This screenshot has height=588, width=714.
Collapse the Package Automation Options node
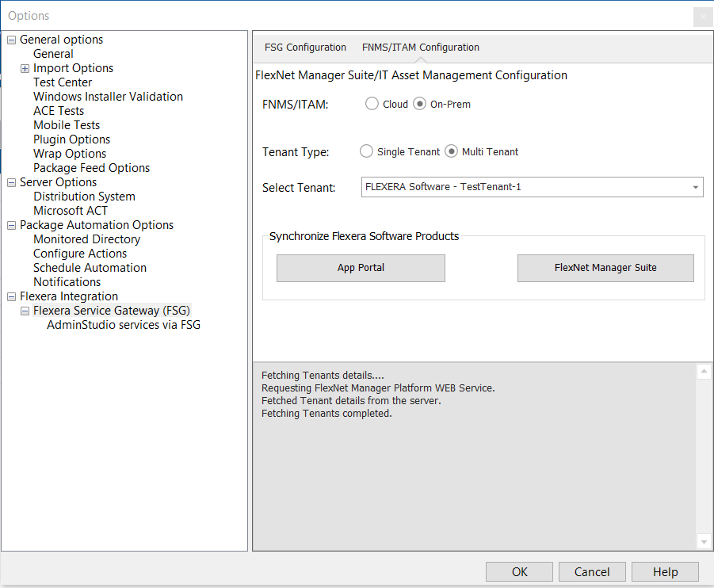pos(10,224)
